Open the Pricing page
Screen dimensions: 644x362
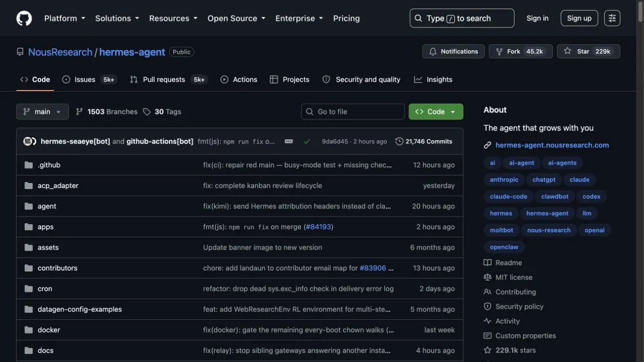[x=346, y=18]
